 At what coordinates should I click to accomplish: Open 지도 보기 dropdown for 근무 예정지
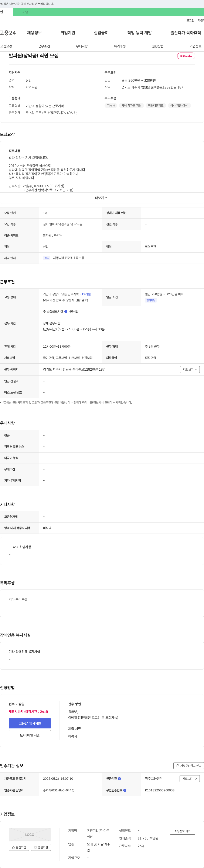(190, 370)
